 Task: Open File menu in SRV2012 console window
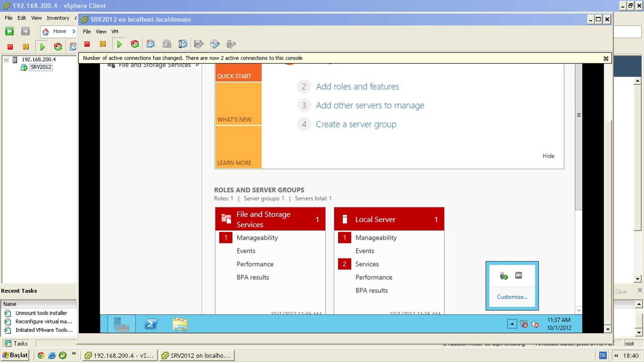click(x=87, y=31)
